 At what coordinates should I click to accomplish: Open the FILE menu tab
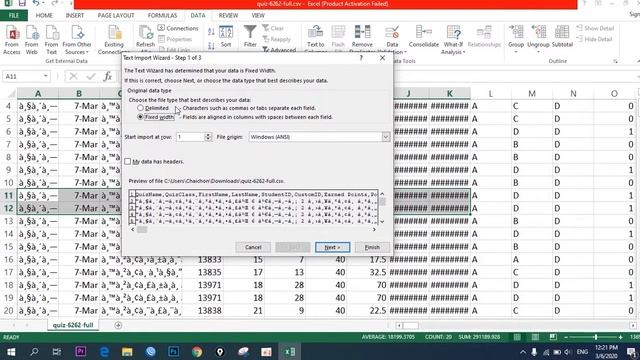click(x=14, y=16)
